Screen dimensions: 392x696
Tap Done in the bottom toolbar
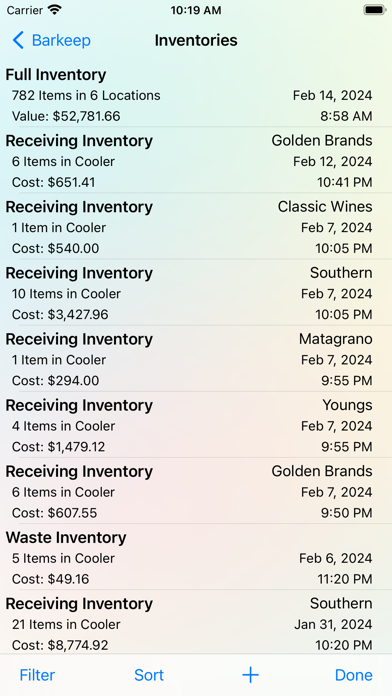point(354,675)
